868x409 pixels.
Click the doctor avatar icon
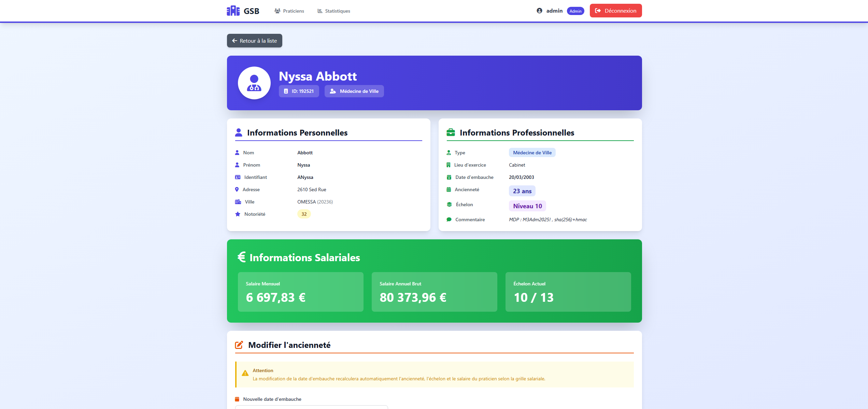(x=254, y=83)
